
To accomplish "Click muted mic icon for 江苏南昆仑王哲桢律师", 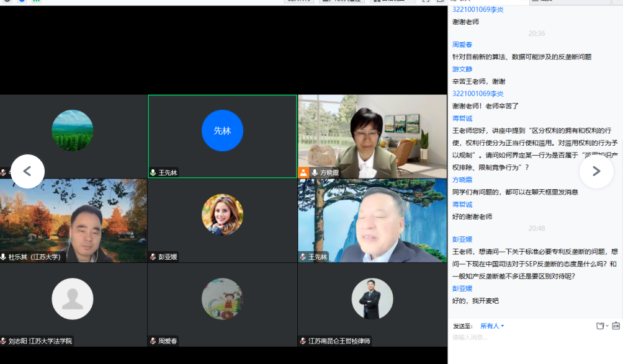I will click(x=303, y=341).
